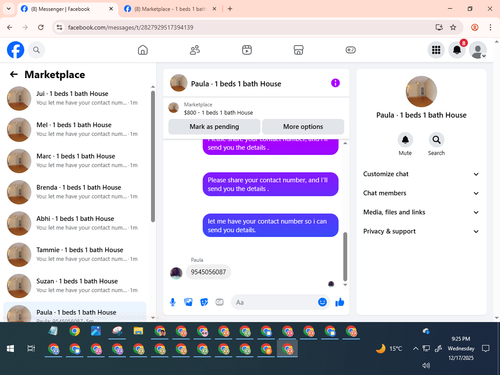Expand Media, files and links section
Viewport: 500px width, 375px height.
(x=421, y=212)
